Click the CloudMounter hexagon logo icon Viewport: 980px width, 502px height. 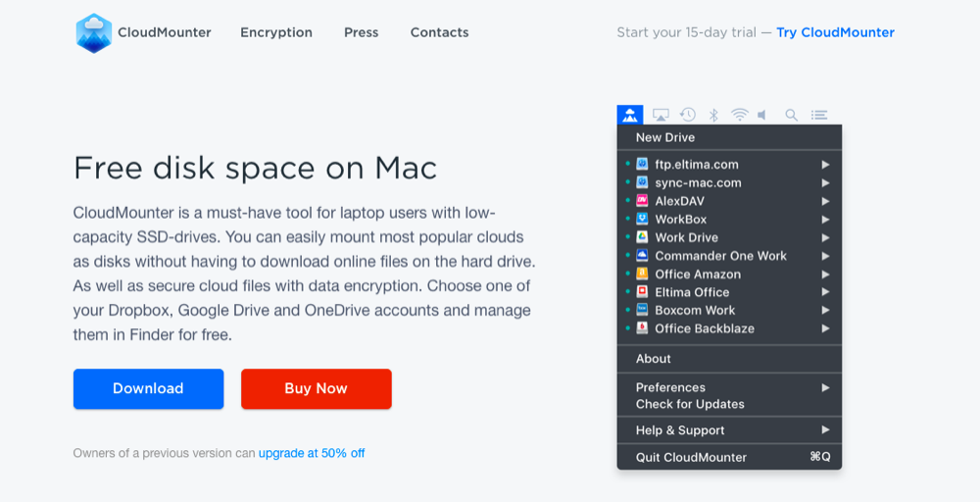(x=94, y=33)
